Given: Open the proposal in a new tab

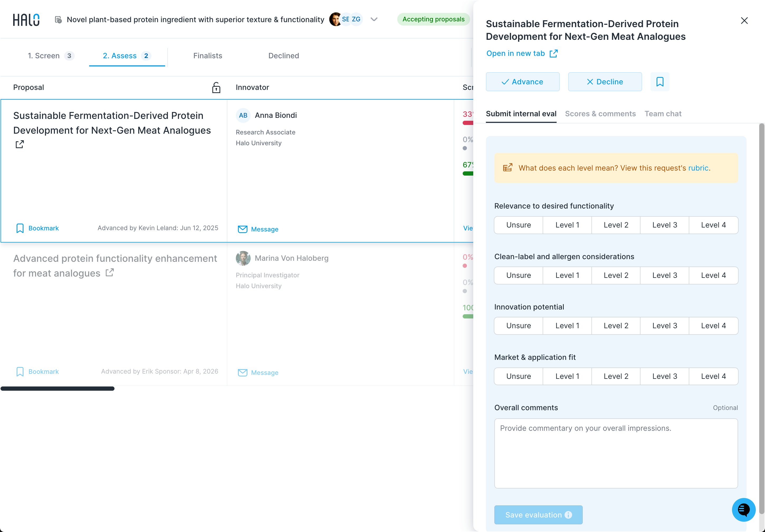Looking at the screenshot, I should tap(522, 53).
